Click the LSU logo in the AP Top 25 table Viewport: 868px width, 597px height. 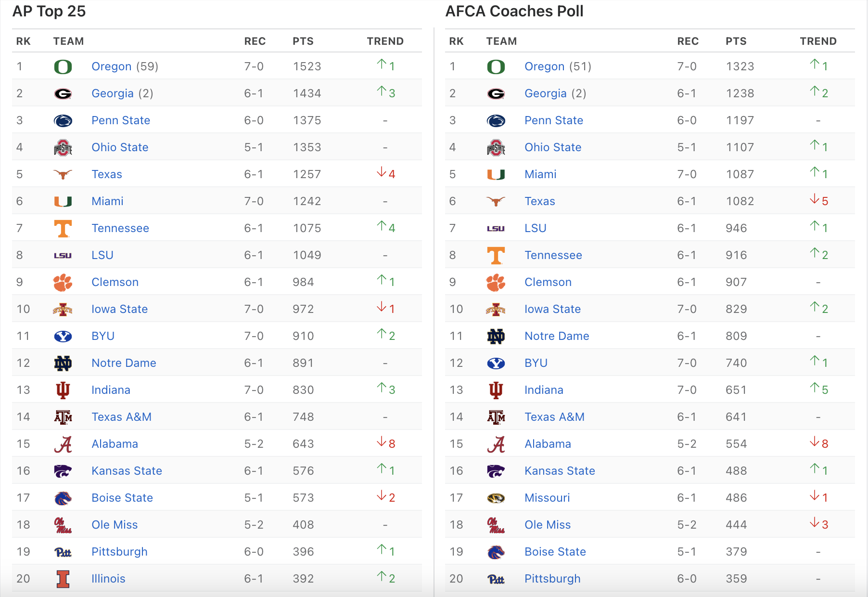tap(63, 256)
